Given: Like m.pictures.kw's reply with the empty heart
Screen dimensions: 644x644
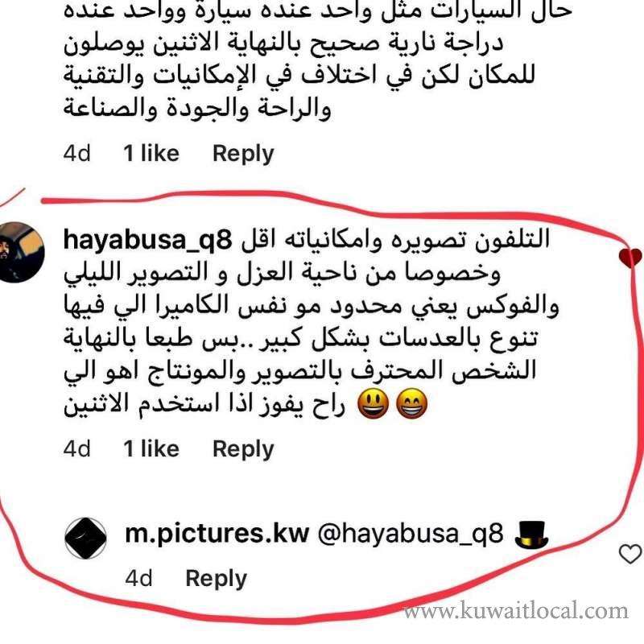Looking at the screenshot, I should [x=630, y=554].
